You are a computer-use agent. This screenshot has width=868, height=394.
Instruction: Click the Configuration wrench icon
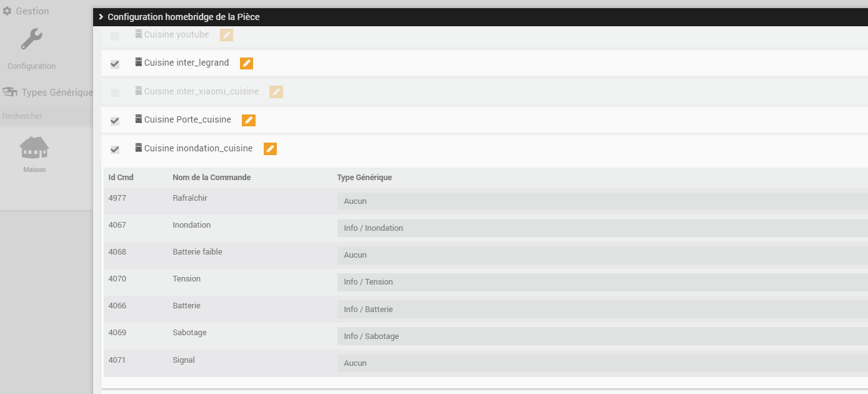pyautogui.click(x=32, y=39)
